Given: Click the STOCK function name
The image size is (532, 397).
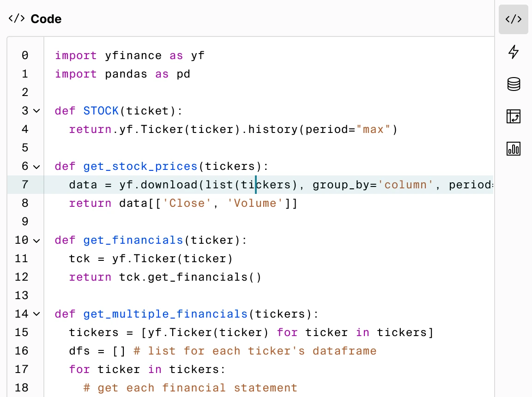Looking at the screenshot, I should 101,111.
